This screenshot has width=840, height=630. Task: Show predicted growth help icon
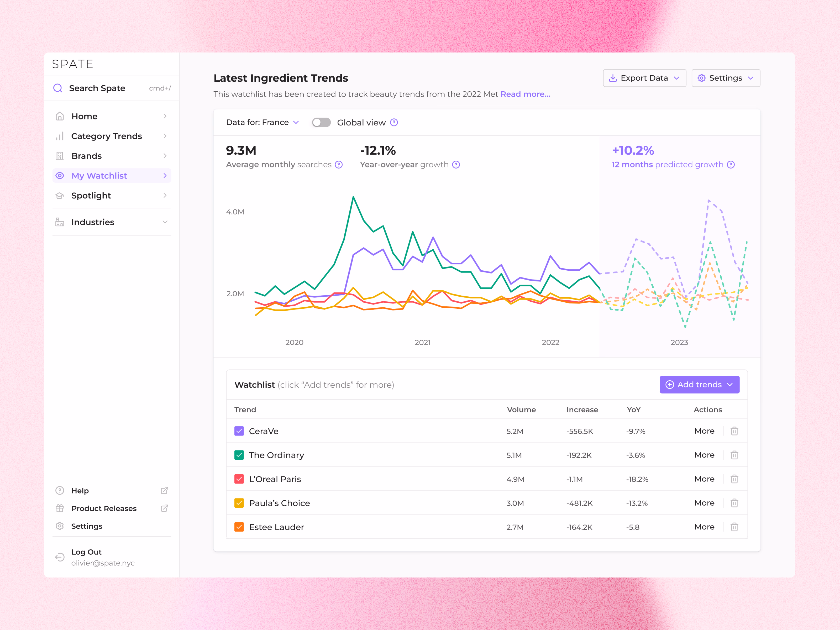(731, 164)
